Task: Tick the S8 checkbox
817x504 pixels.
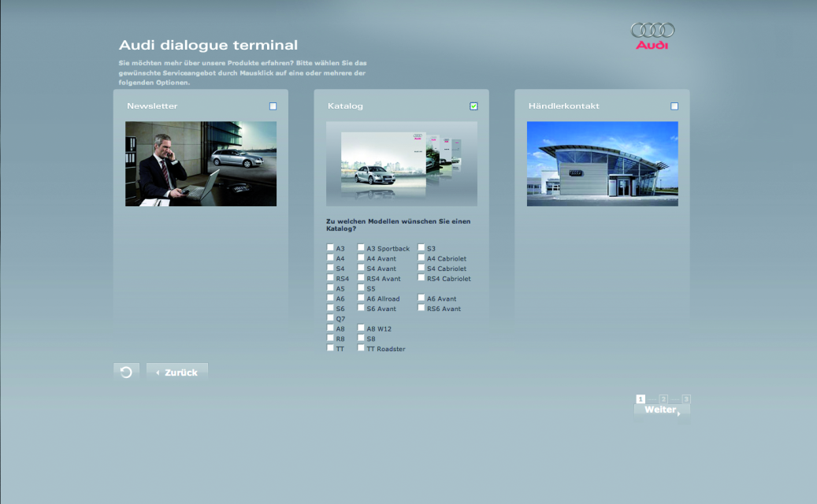Action: click(x=361, y=338)
